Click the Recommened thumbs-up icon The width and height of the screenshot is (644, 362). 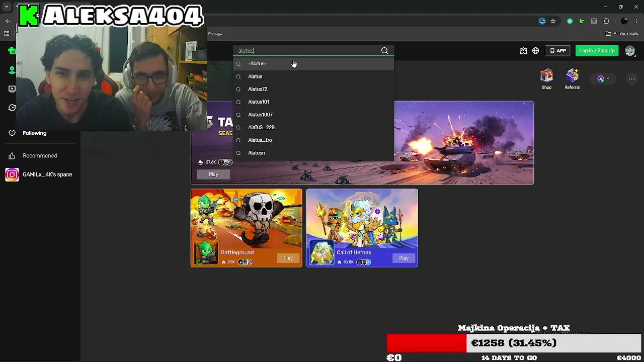[x=12, y=156]
